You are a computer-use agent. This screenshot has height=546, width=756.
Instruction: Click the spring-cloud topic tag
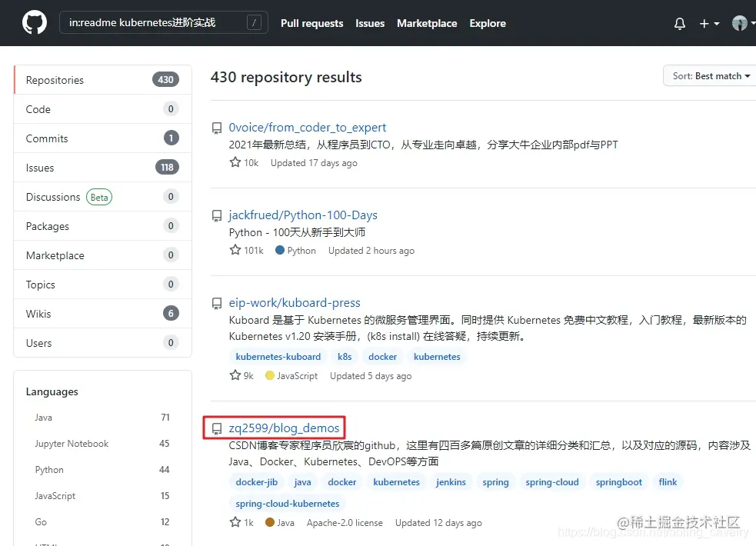coord(552,482)
